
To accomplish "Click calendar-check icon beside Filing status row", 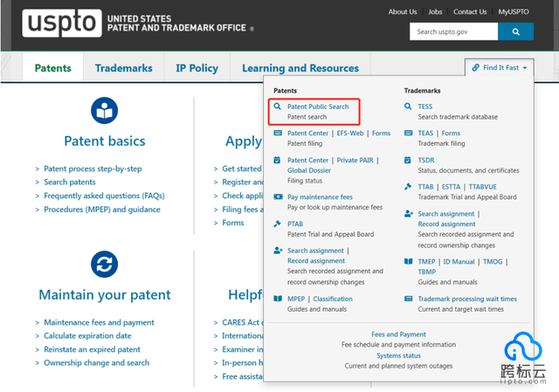I will [277, 160].
